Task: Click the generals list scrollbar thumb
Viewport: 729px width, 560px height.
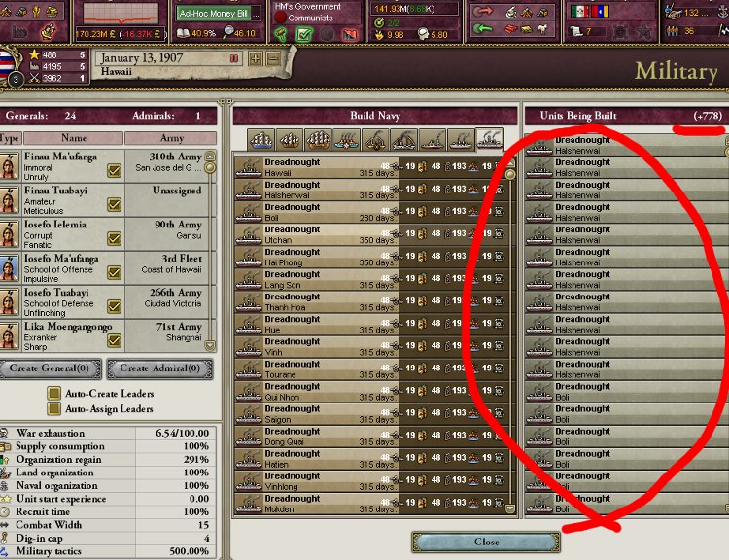Action: pyautogui.click(x=210, y=167)
